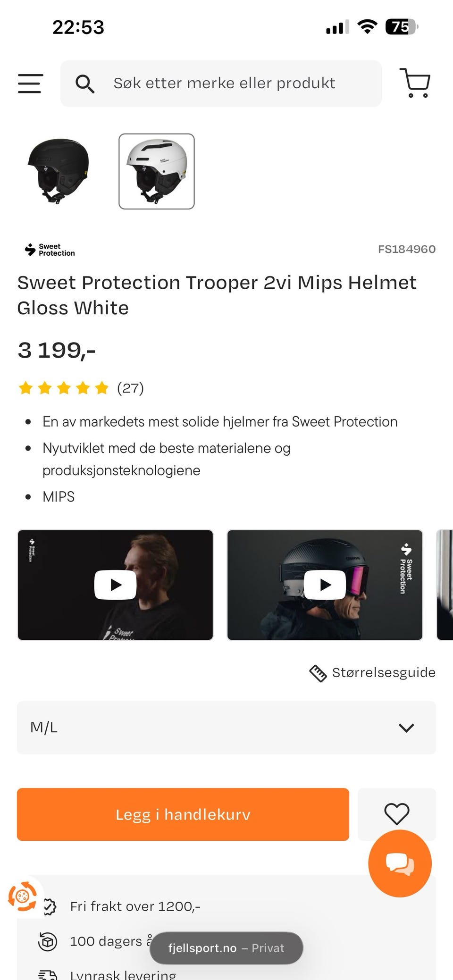
Task: Open the shopping cart
Action: [x=415, y=83]
